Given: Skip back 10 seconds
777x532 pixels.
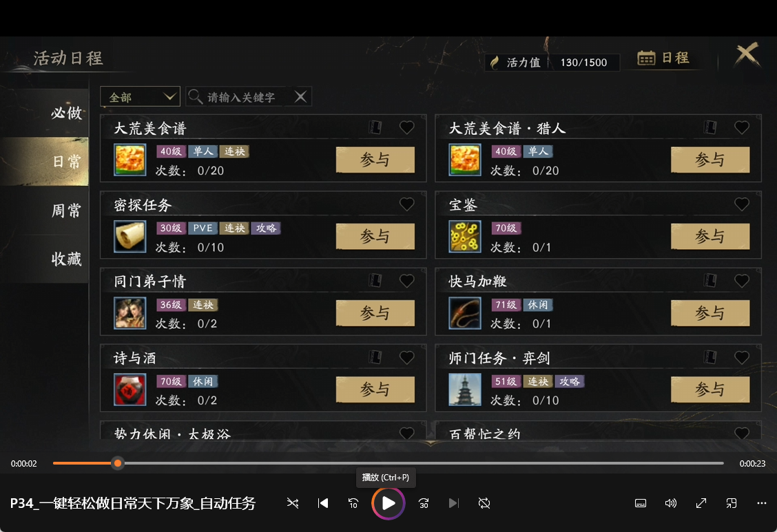Looking at the screenshot, I should (x=353, y=503).
